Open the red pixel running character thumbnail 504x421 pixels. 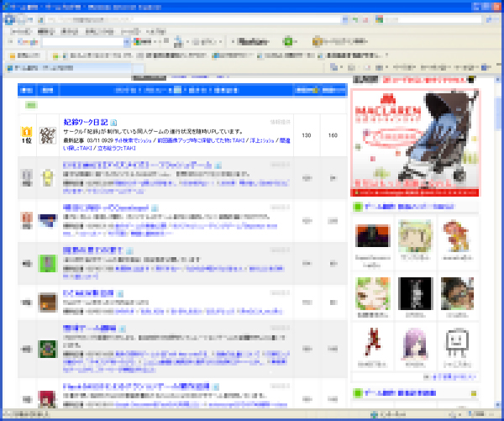(372, 341)
